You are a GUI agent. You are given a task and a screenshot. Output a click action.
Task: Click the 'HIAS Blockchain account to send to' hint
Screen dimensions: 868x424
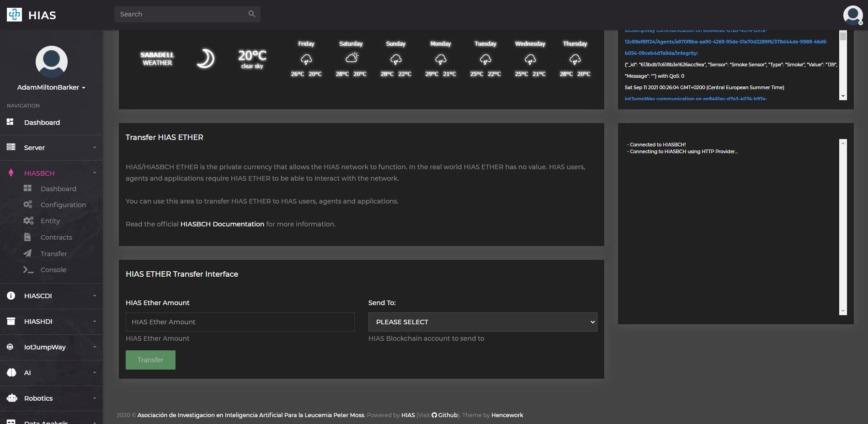click(426, 338)
